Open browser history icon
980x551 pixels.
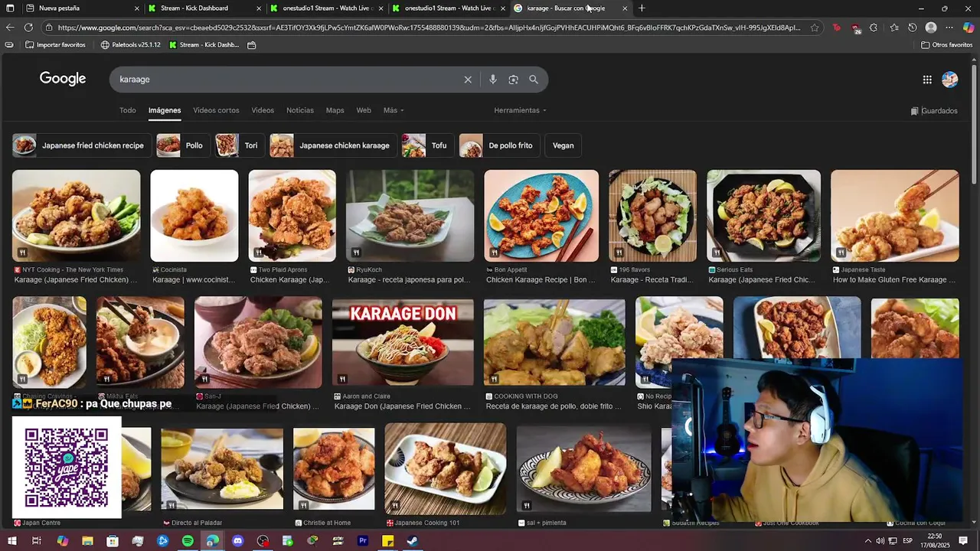click(x=913, y=28)
